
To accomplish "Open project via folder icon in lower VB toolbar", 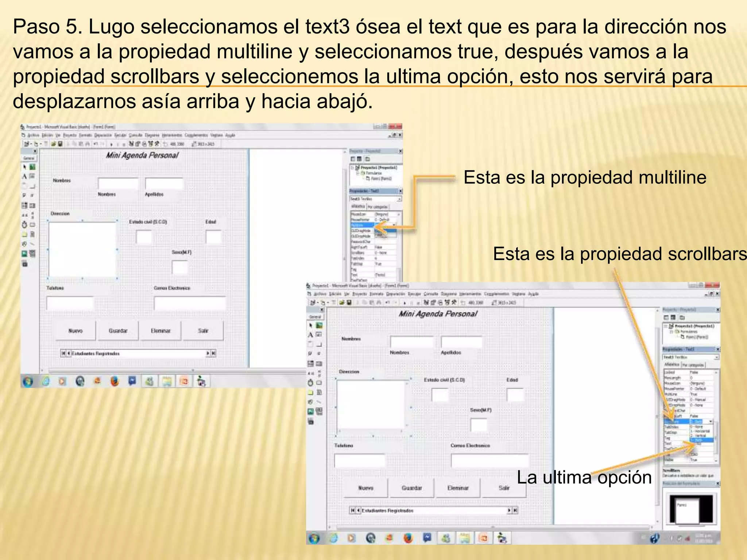I will (342, 303).
